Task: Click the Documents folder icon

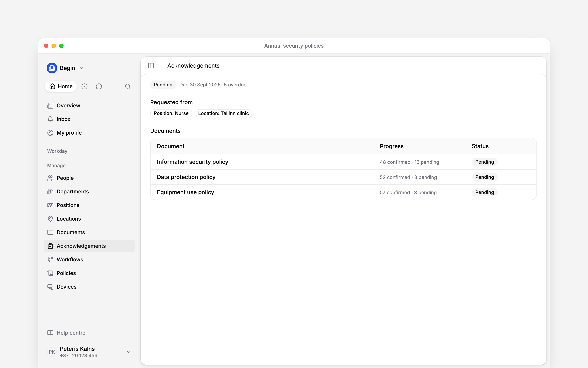Action: click(50, 232)
